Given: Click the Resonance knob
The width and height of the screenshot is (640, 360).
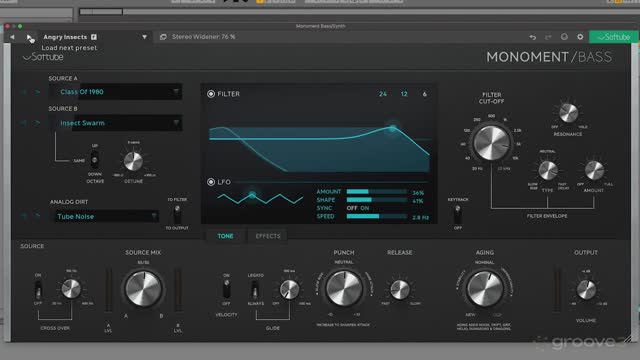Looking at the screenshot, I should pos(568,113).
